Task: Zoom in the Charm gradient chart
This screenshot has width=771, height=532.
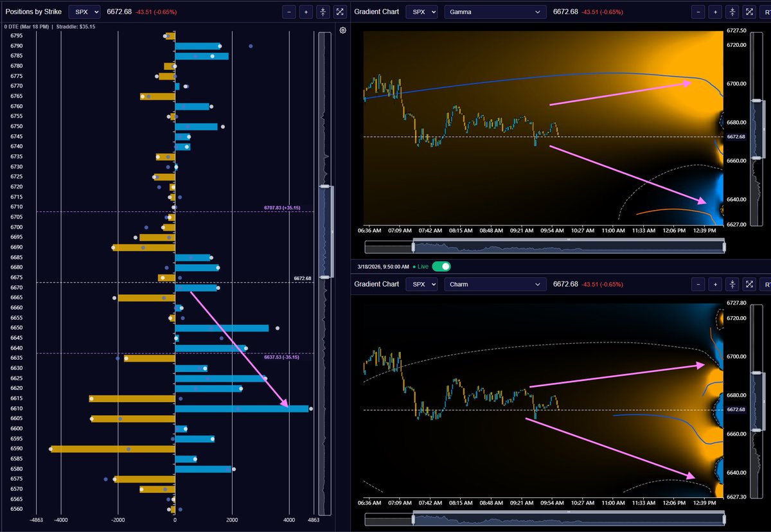Action: pos(715,284)
